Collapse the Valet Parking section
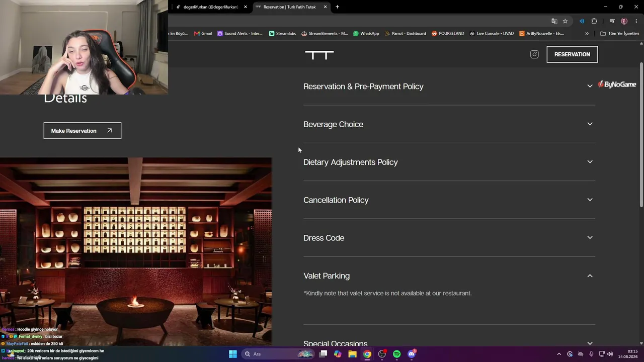The height and width of the screenshot is (362, 644). [x=449, y=276]
